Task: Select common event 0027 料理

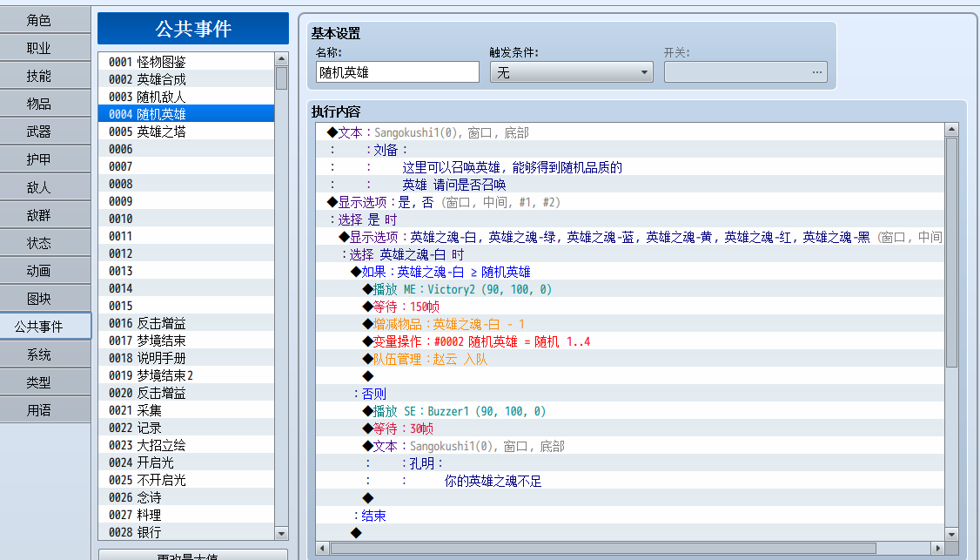Action: coord(186,515)
